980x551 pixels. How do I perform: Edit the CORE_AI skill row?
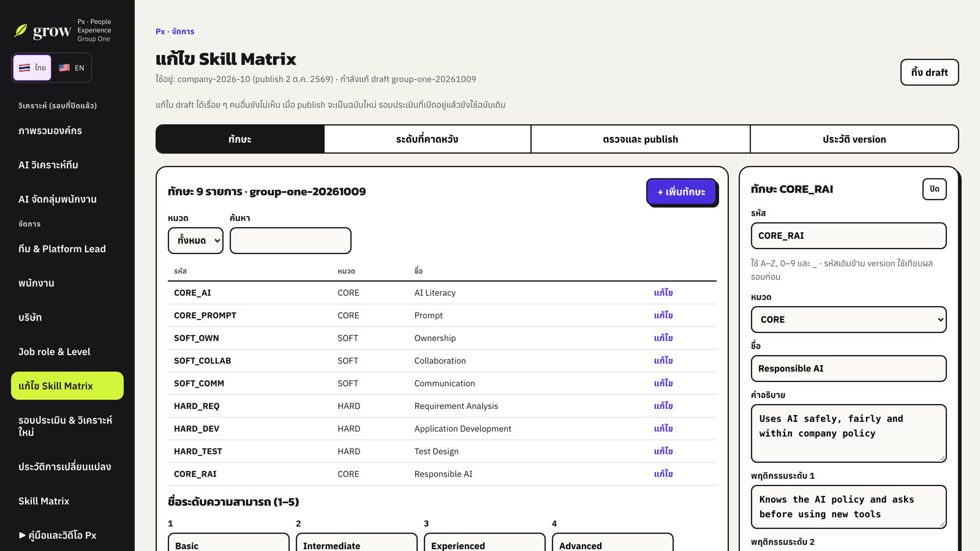click(663, 293)
